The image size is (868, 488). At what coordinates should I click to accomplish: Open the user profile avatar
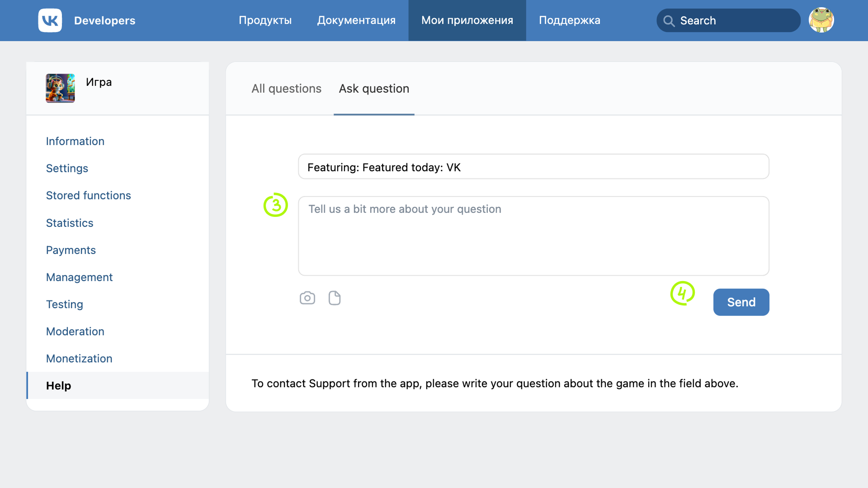(x=821, y=20)
